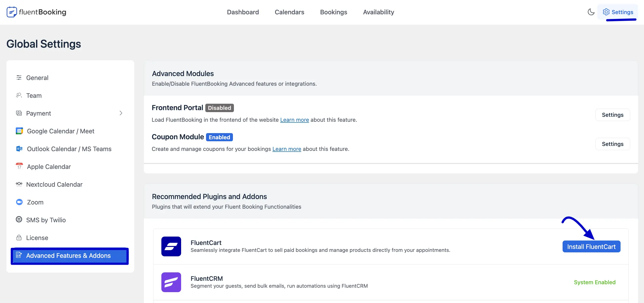Select Nextcloud Calendar settings

(x=70, y=184)
